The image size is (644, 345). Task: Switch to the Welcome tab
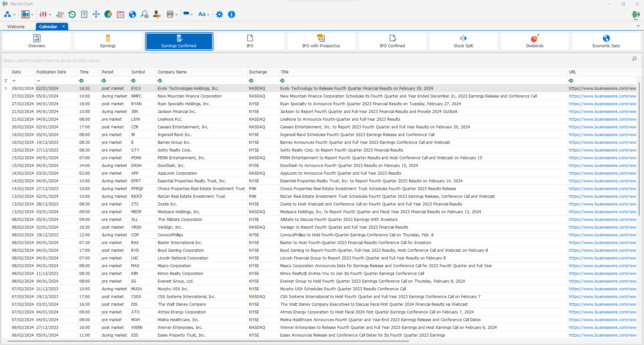point(16,26)
